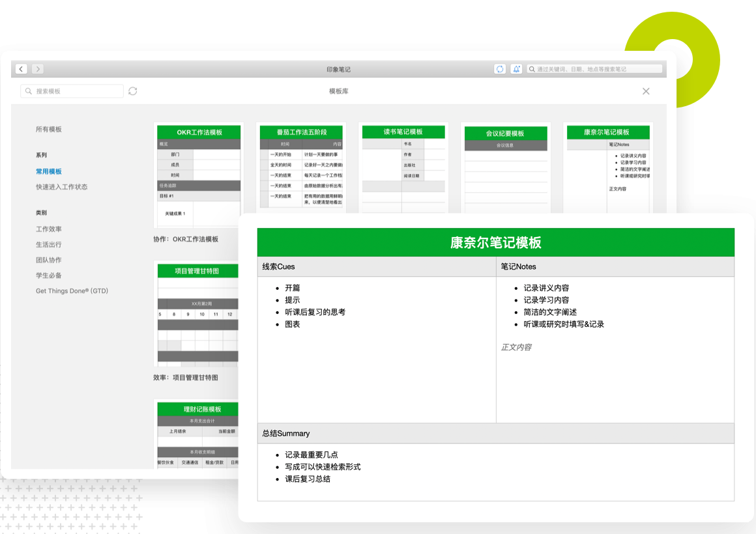The width and height of the screenshot is (756, 534).
Task: Select the 工作效率 category
Action: click(x=49, y=229)
